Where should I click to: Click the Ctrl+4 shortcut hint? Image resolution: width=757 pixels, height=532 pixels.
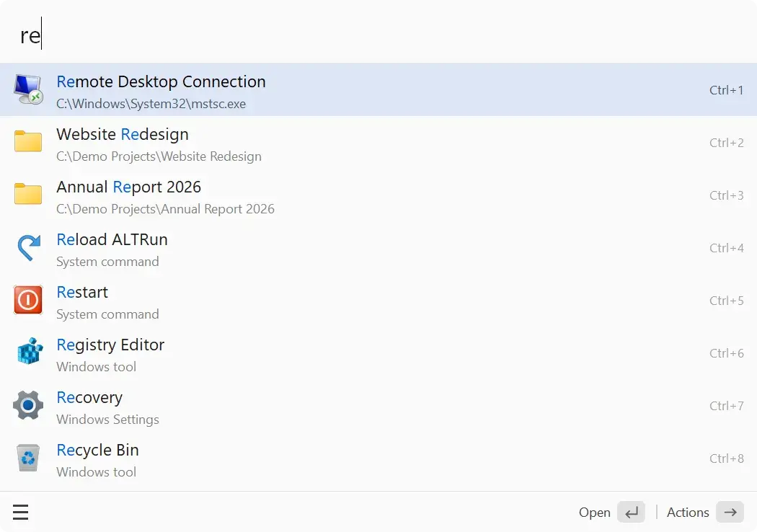coord(726,248)
